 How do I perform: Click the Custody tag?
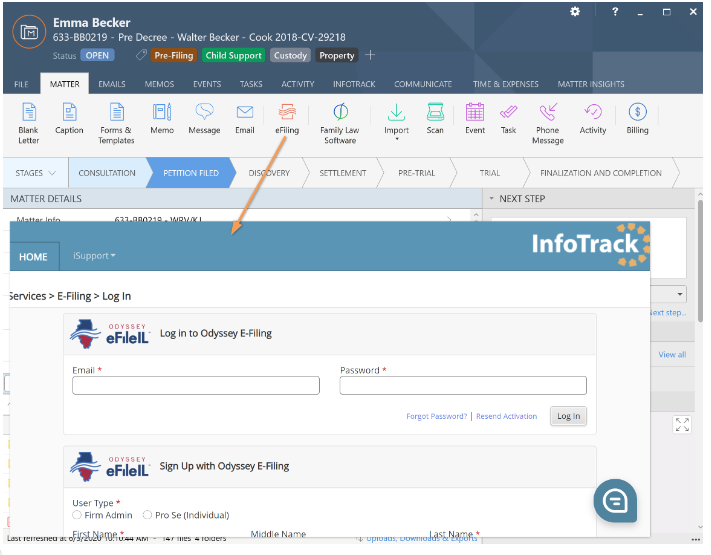click(x=290, y=55)
